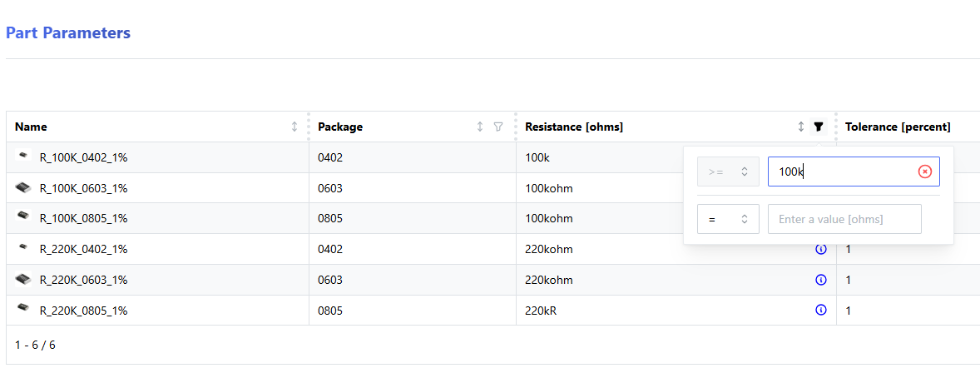Viewport: 980px width, 368px height.
Task: Open the R_220K_0603_1% part link
Action: 83,280
